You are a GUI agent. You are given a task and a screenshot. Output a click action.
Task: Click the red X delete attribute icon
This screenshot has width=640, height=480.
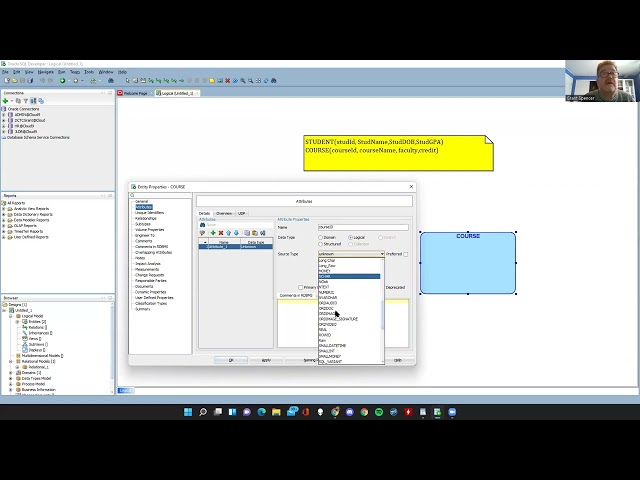(x=221, y=233)
